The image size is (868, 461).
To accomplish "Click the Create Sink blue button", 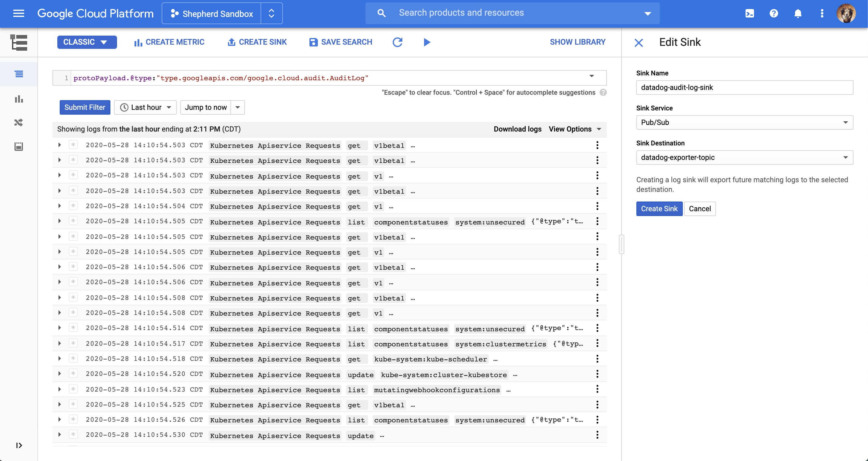I will pyautogui.click(x=659, y=208).
